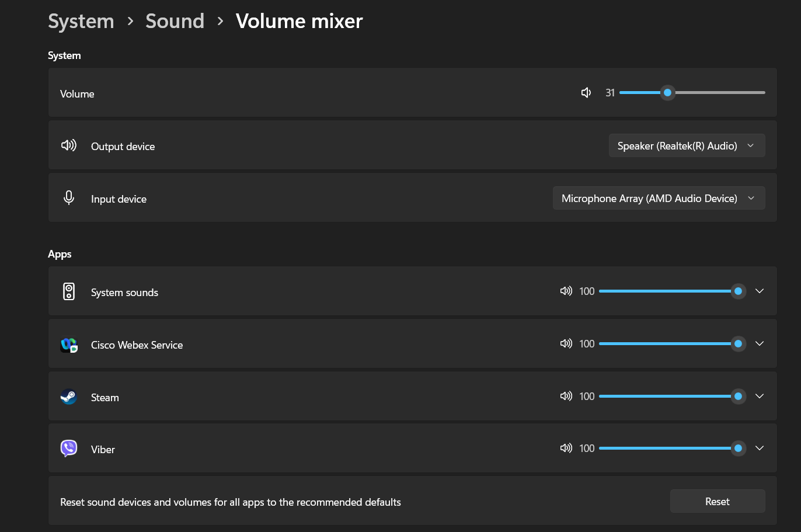Click the Input device microphone icon

point(68,197)
